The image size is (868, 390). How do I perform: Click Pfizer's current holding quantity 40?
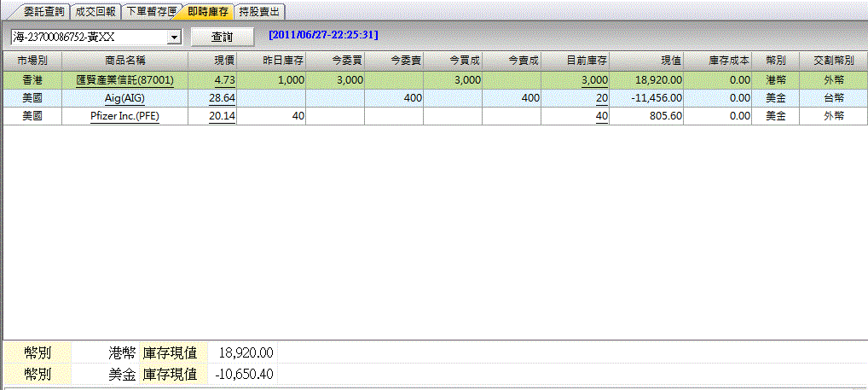click(601, 116)
